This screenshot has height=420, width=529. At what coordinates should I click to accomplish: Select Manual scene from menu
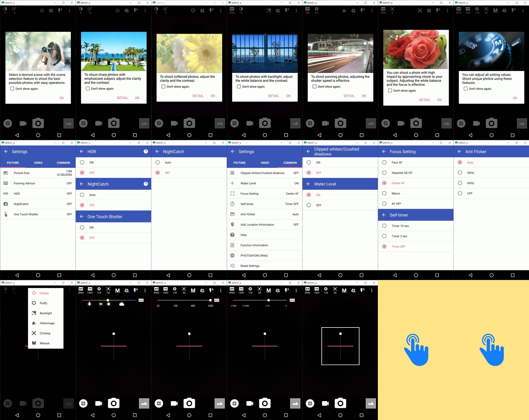coord(46,343)
